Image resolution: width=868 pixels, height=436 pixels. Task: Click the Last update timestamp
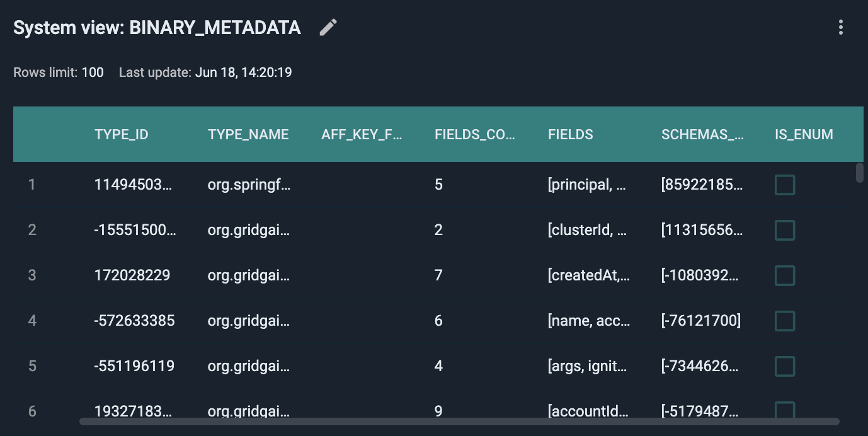click(x=243, y=72)
